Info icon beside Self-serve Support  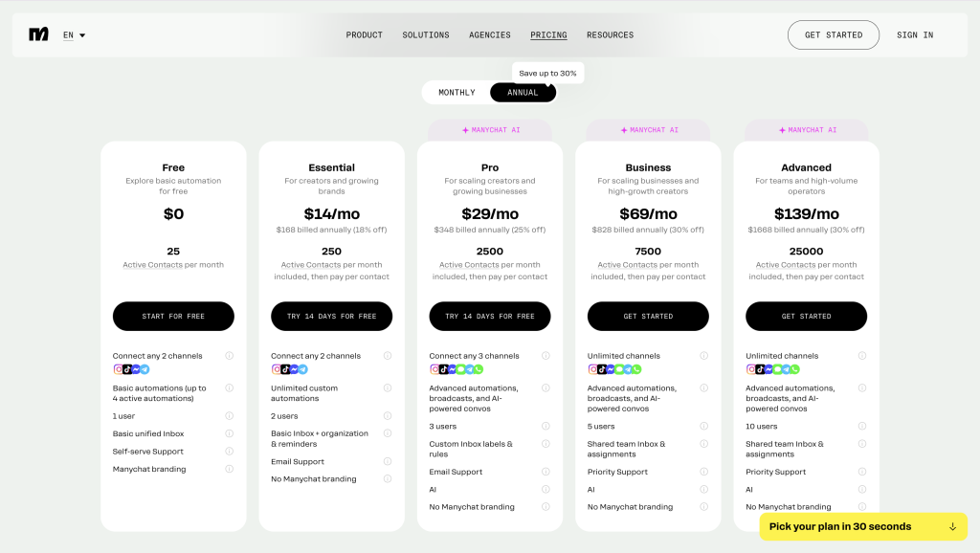tap(230, 452)
